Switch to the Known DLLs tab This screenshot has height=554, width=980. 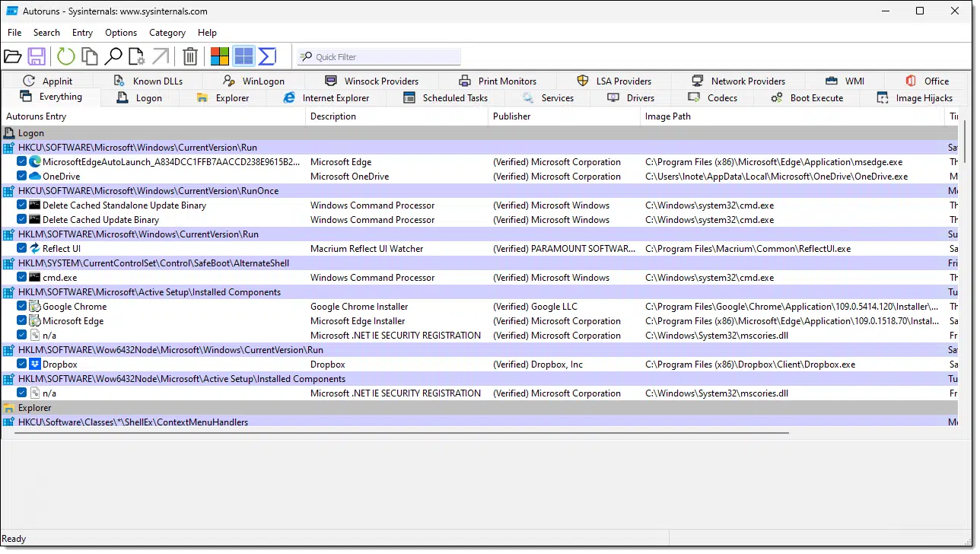[x=148, y=81]
